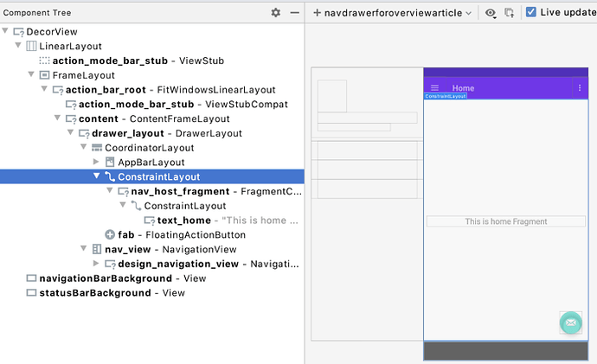Click the AppBarLayout node icon
597x364 pixels.
pyautogui.click(x=110, y=162)
